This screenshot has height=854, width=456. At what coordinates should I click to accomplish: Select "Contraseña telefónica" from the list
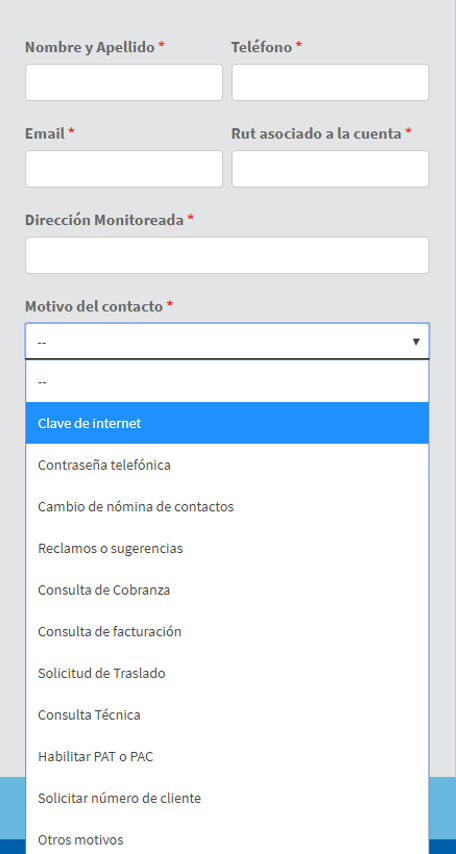click(x=227, y=465)
